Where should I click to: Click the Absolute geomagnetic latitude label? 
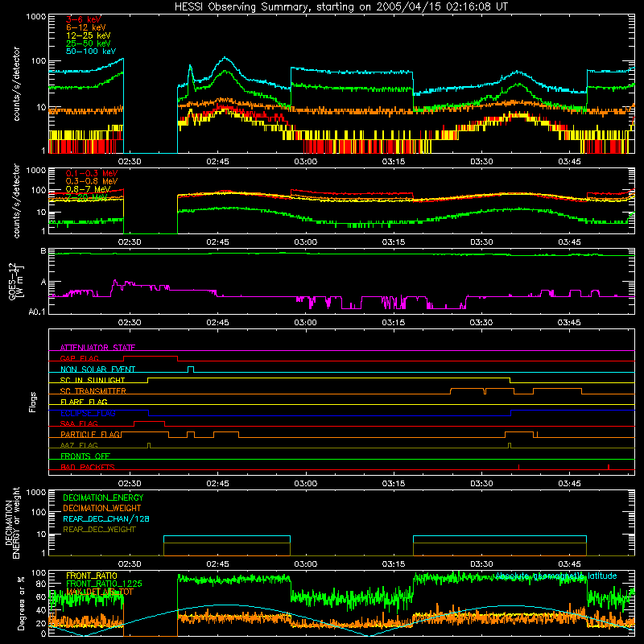click(x=556, y=576)
